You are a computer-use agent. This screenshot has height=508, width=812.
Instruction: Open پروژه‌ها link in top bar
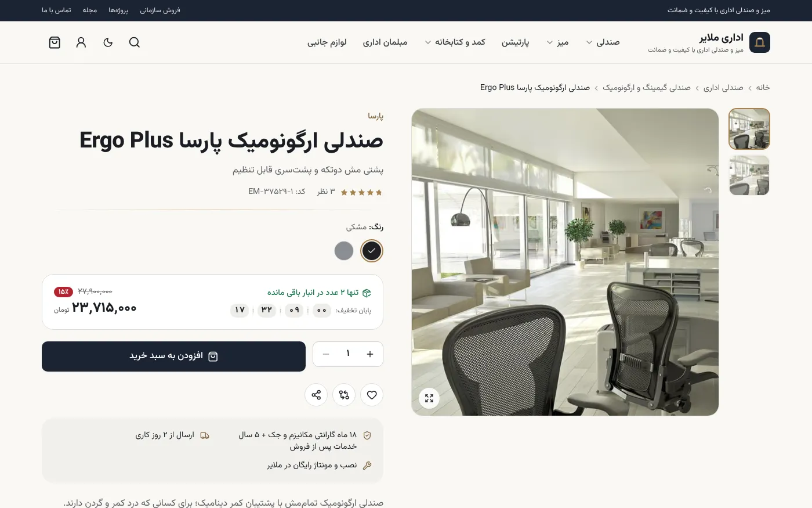[x=118, y=10]
